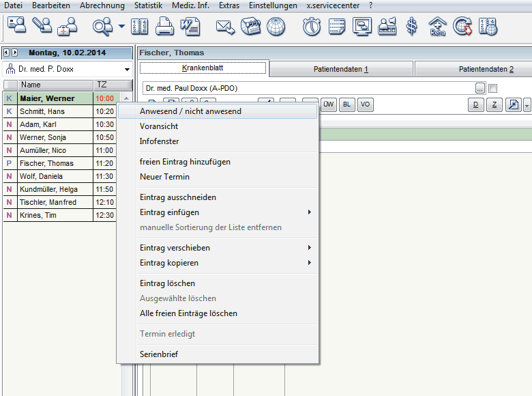
Task: Open the patient search magnifier icon
Action: [x=103, y=27]
